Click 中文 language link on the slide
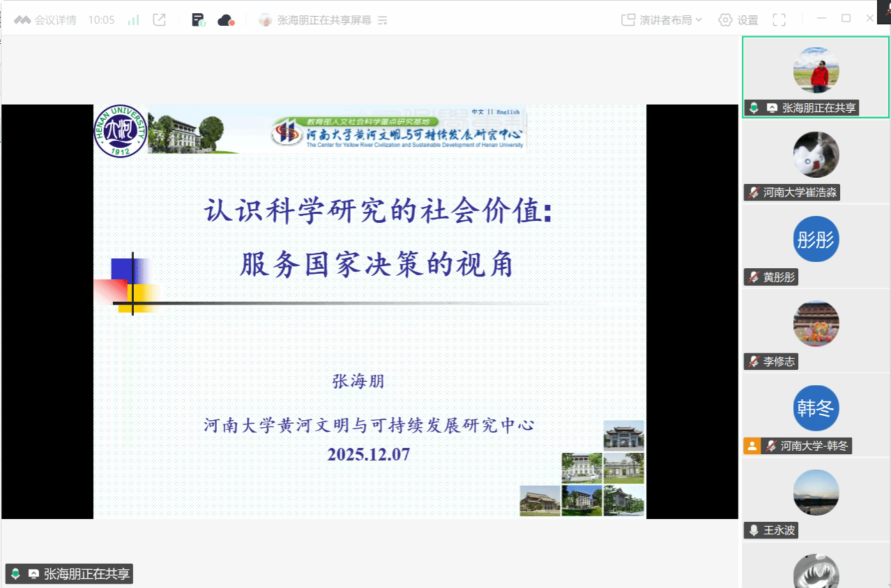The width and height of the screenshot is (891, 588). pyautogui.click(x=478, y=111)
